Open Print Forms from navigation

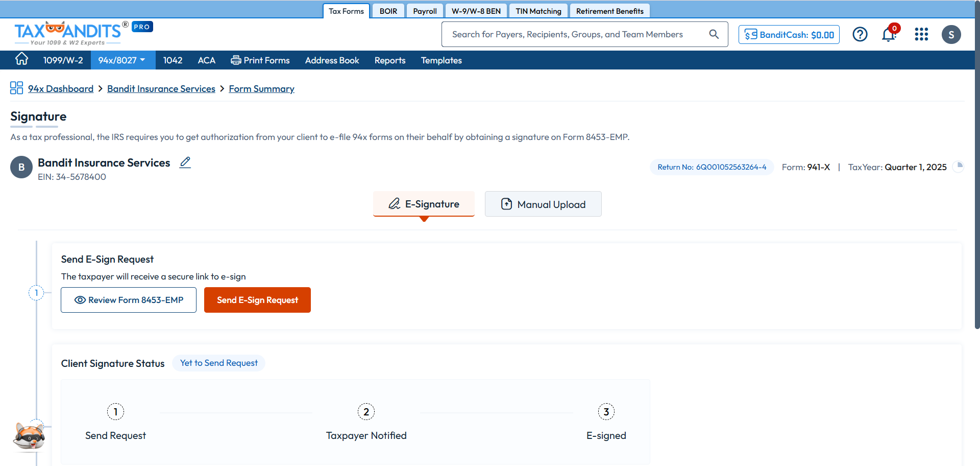(260, 60)
